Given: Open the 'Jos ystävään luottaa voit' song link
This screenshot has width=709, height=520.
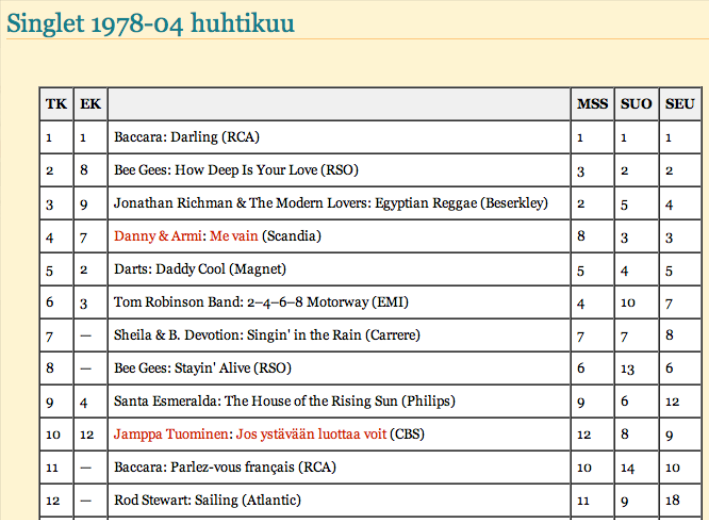Looking at the screenshot, I should [312, 434].
